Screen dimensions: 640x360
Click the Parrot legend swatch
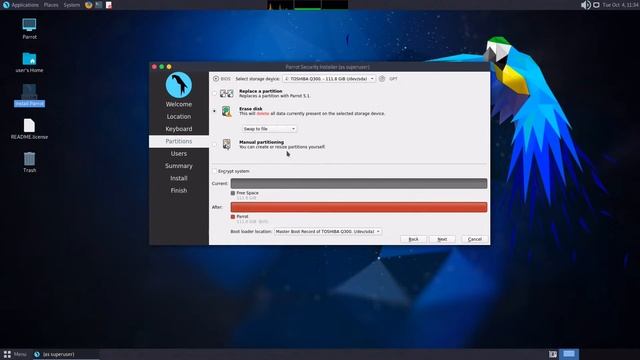233,216
